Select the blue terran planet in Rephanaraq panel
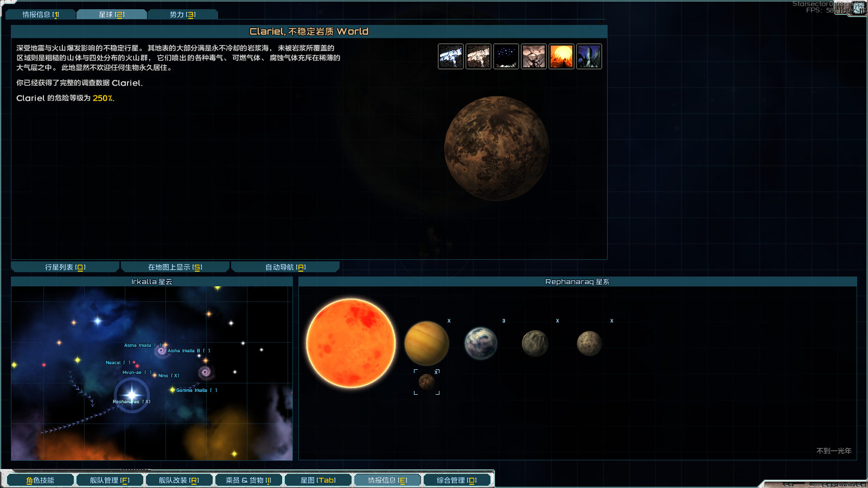 (481, 343)
